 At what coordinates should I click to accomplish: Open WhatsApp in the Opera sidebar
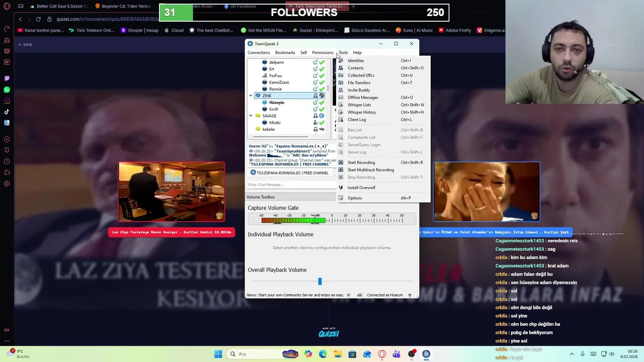tap(7, 89)
